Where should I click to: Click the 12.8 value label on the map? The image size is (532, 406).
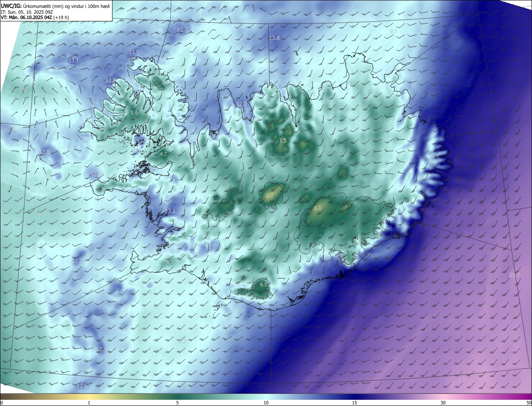point(274,38)
